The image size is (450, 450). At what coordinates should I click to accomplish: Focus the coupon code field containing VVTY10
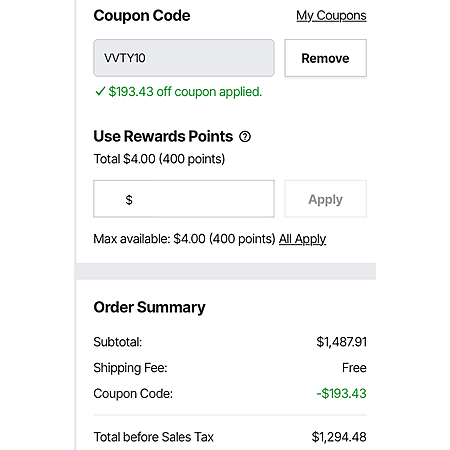click(184, 58)
